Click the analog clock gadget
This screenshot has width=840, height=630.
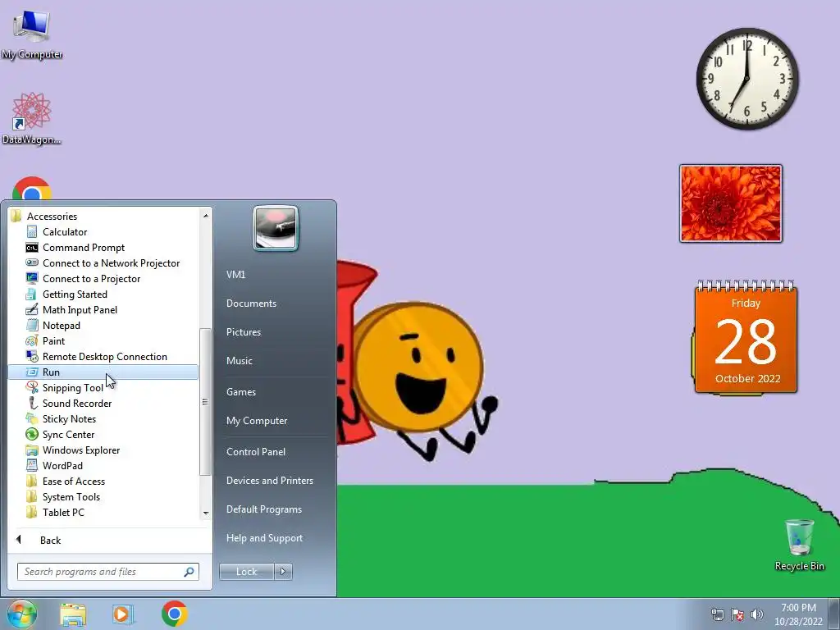(747, 79)
